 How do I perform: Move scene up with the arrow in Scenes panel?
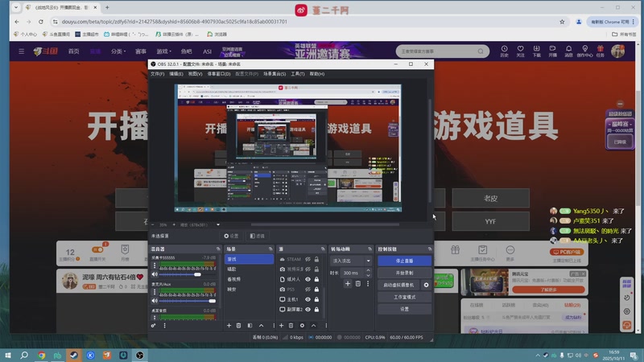pos(261,326)
